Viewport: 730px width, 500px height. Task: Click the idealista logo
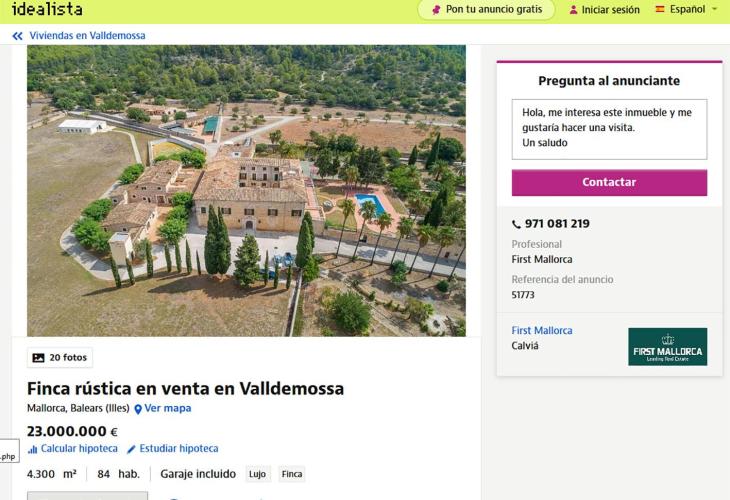[x=47, y=9]
